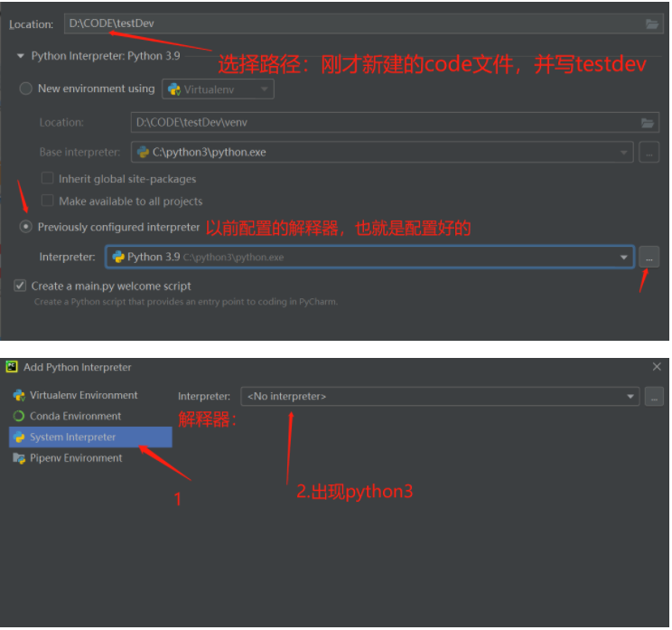Click the ... button next to Python 3.9 interpreter
The height and width of the screenshot is (630, 672).
point(649,258)
